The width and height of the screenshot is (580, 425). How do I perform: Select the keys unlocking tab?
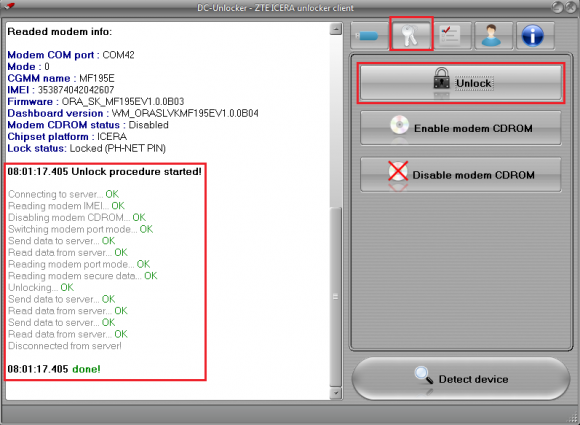pyautogui.click(x=411, y=34)
